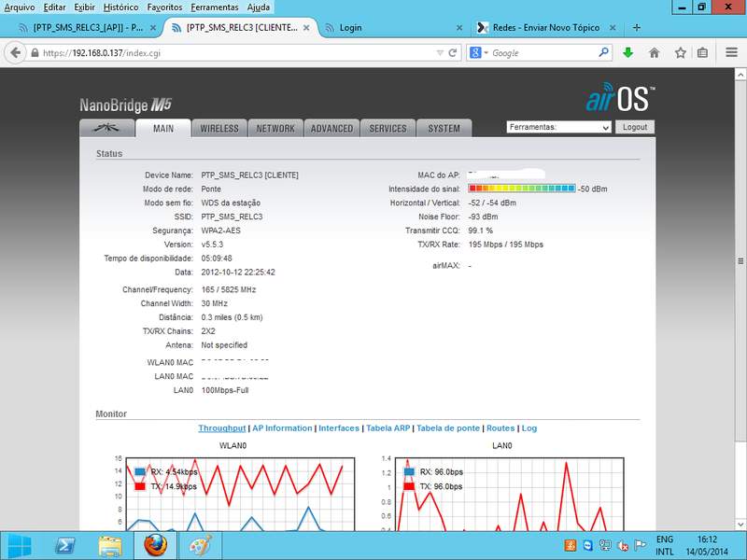Viewport: 747px width, 560px height.
Task: Open the Routes link
Action: 500,428
